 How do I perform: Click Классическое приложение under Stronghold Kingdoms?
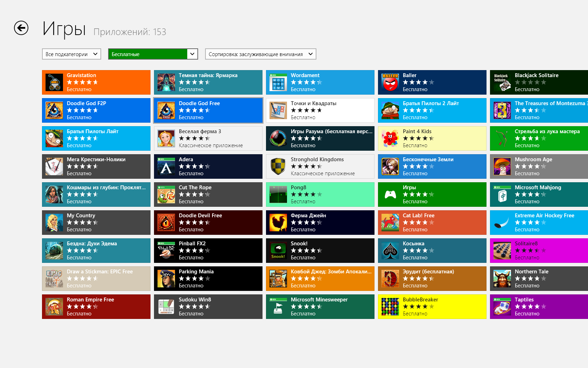[323, 173]
